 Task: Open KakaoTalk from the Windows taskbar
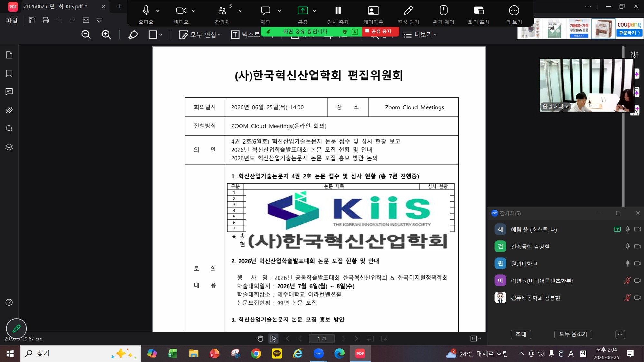click(x=277, y=353)
